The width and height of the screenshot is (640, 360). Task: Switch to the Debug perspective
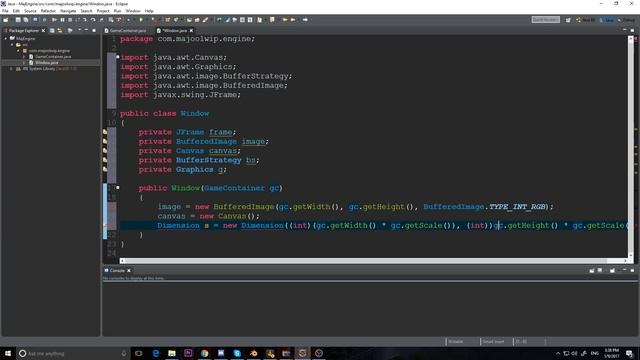point(627,20)
